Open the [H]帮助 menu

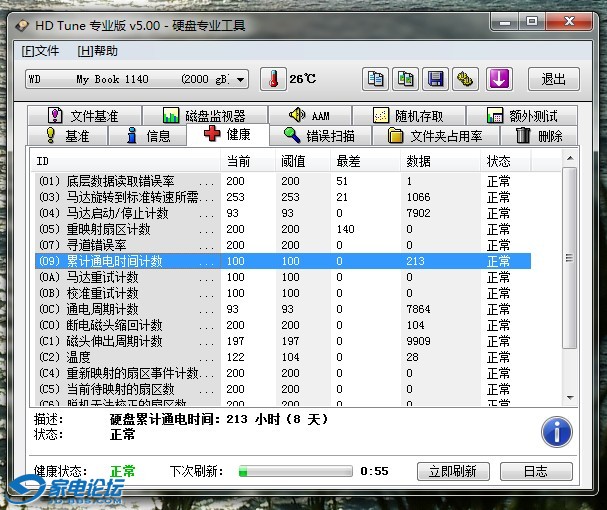point(98,51)
